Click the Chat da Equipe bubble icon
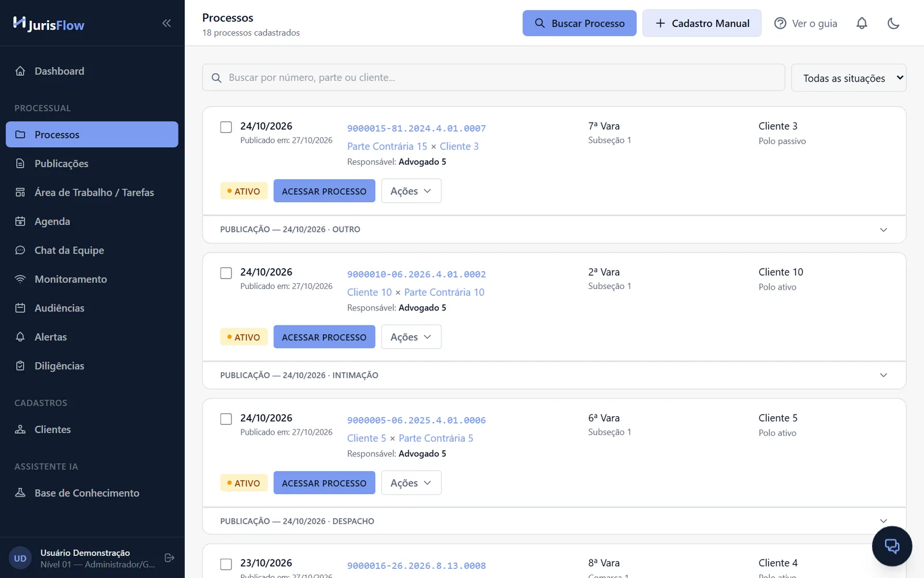Image resolution: width=924 pixels, height=578 pixels. click(x=20, y=250)
